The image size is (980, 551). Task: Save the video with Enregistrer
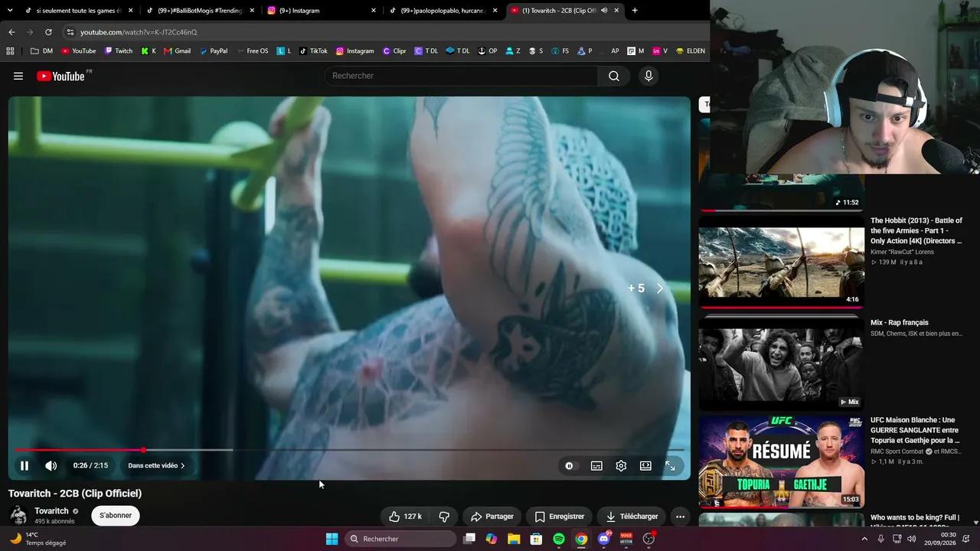coord(560,517)
